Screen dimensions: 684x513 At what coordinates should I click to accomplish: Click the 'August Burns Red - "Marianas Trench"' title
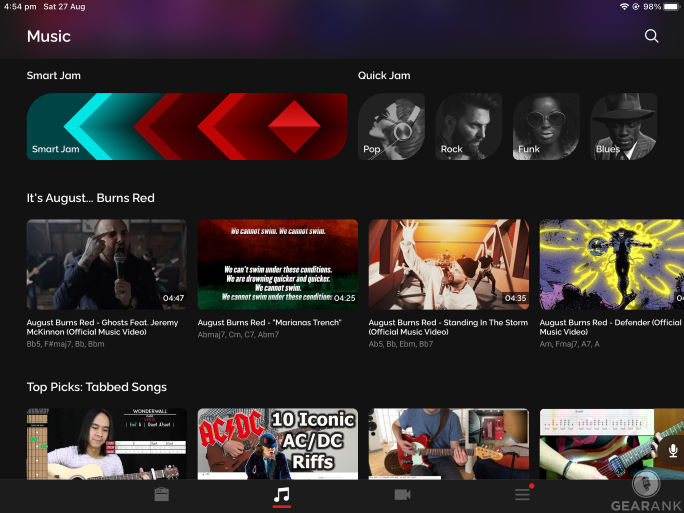click(270, 322)
